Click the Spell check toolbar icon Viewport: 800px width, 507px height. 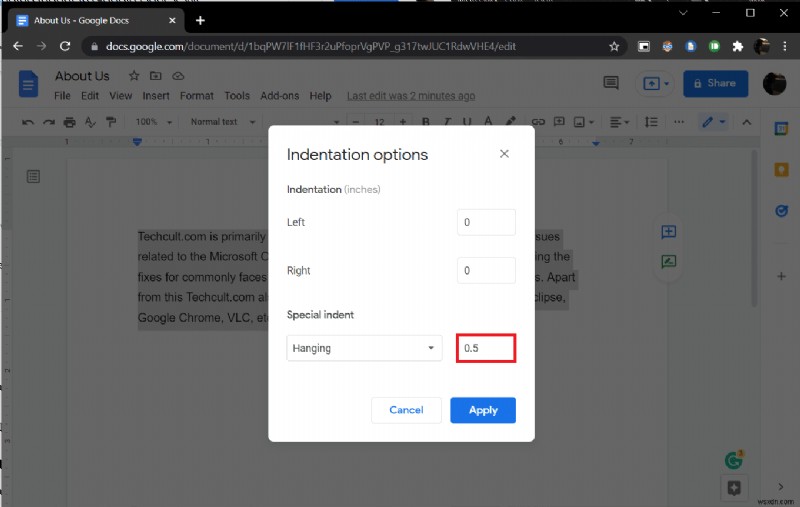click(x=90, y=122)
